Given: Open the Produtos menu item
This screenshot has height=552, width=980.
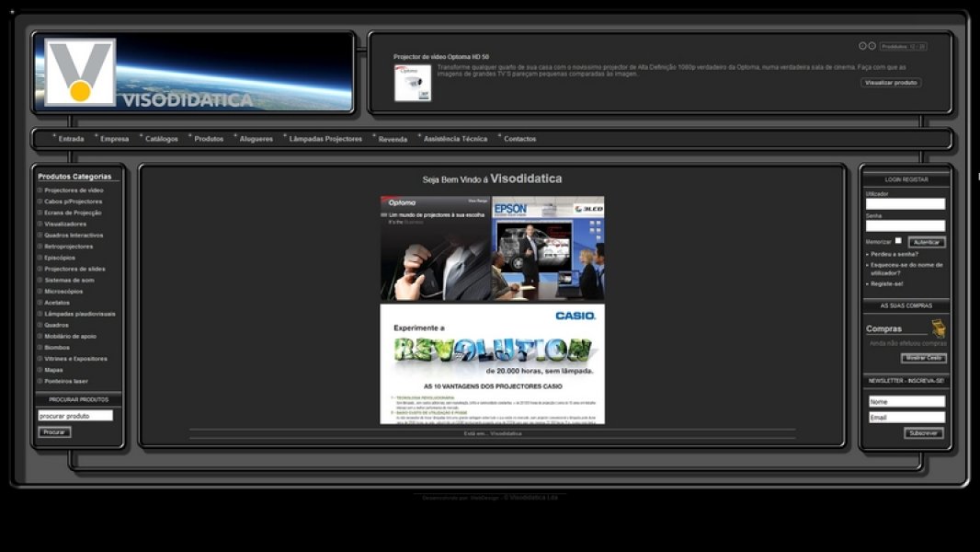Looking at the screenshot, I should (209, 139).
